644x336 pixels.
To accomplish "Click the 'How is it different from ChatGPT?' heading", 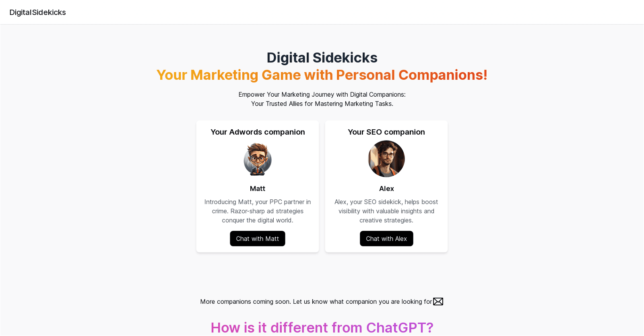I will pyautogui.click(x=322, y=328).
